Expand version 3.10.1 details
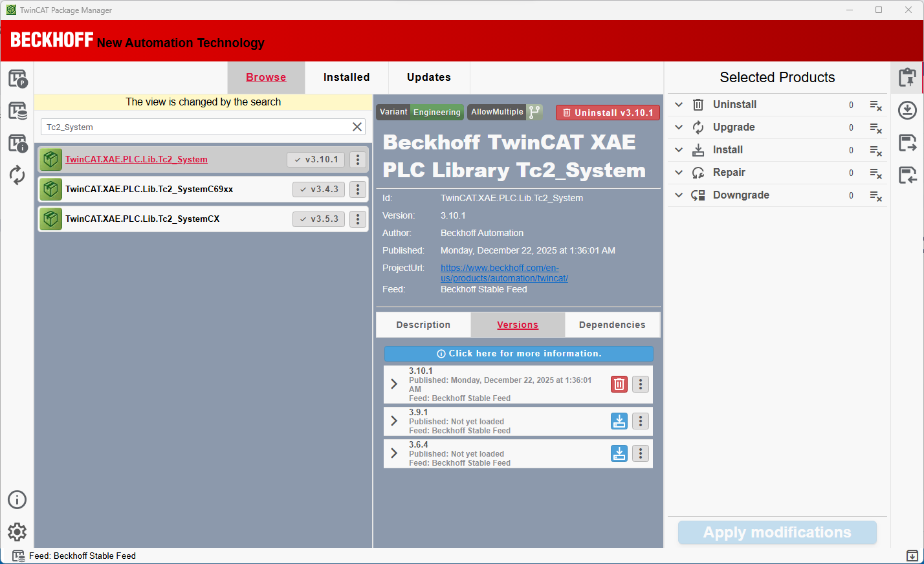 coord(394,384)
